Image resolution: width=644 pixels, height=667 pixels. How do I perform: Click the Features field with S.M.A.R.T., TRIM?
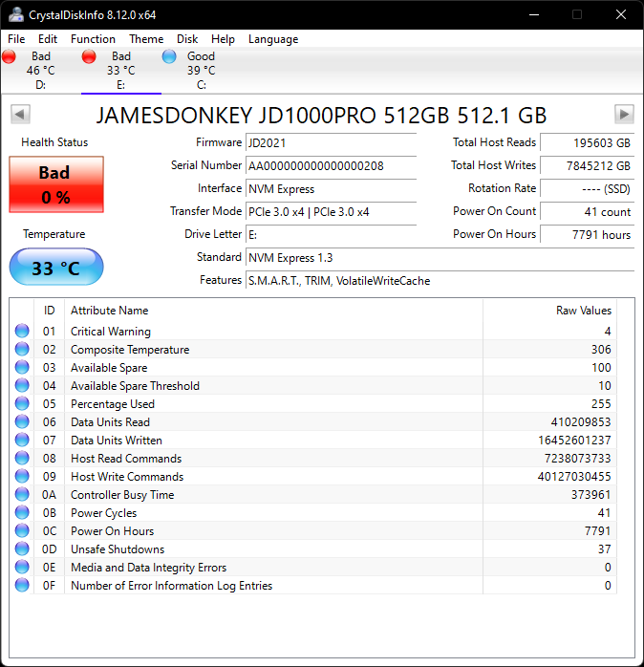click(x=440, y=280)
